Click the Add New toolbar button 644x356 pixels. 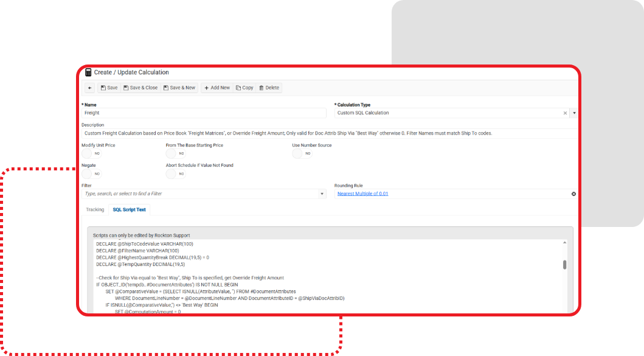(216, 88)
